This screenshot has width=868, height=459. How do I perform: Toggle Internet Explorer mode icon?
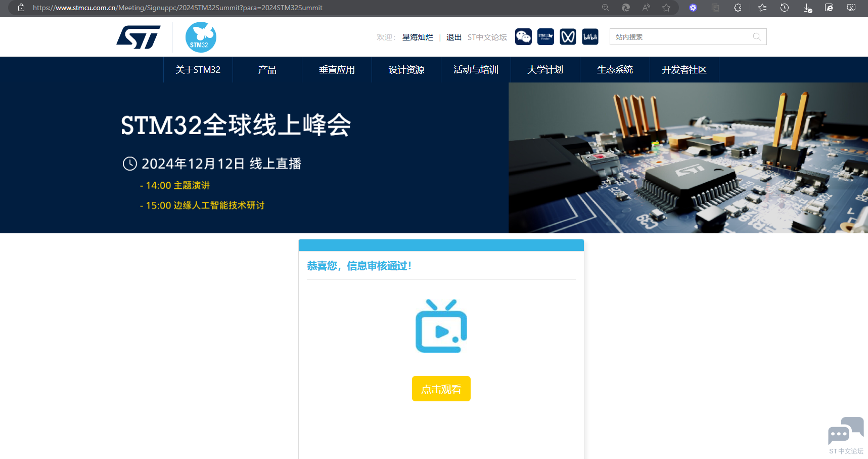[x=829, y=8]
